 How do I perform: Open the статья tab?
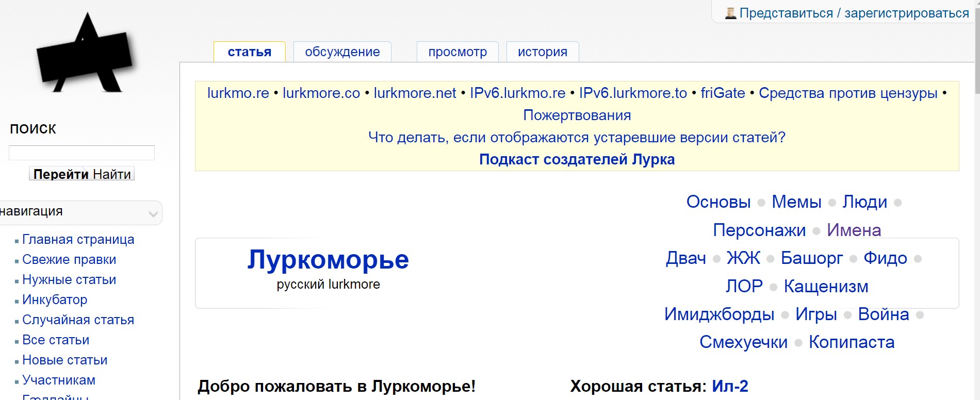pos(250,52)
